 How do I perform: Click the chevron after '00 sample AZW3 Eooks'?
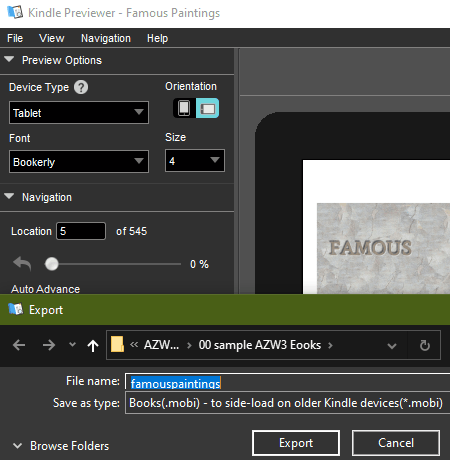pos(330,345)
